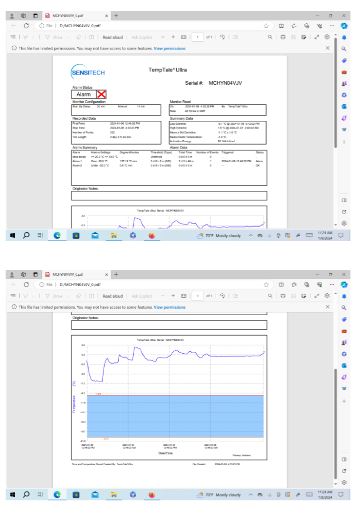Open the Settings and more menu above the full graph
The image size is (360, 514).
(x=332, y=285)
